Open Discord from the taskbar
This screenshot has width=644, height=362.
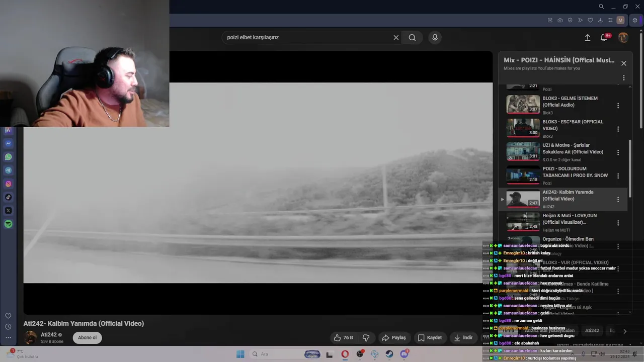404,354
